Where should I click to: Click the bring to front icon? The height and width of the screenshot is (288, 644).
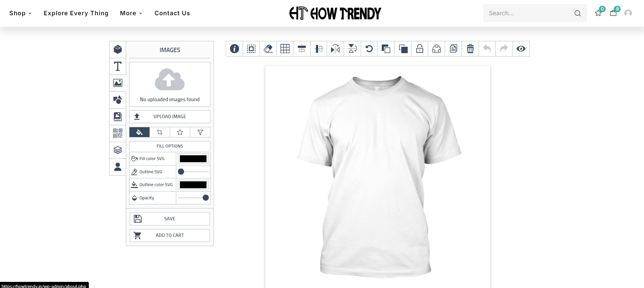tap(386, 49)
